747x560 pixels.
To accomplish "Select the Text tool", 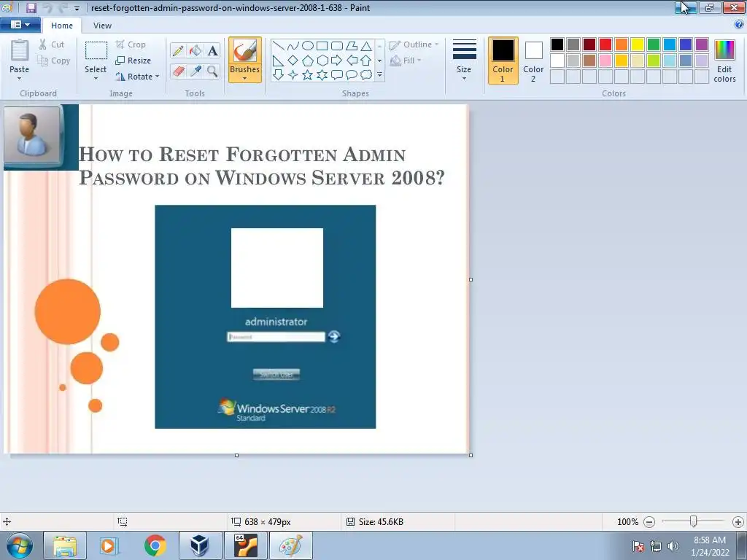I will point(212,50).
